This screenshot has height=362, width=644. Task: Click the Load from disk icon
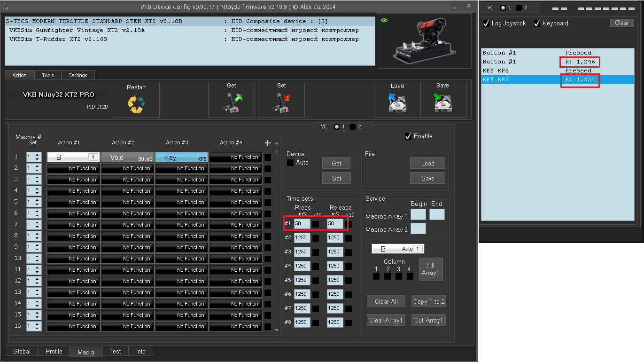click(397, 103)
